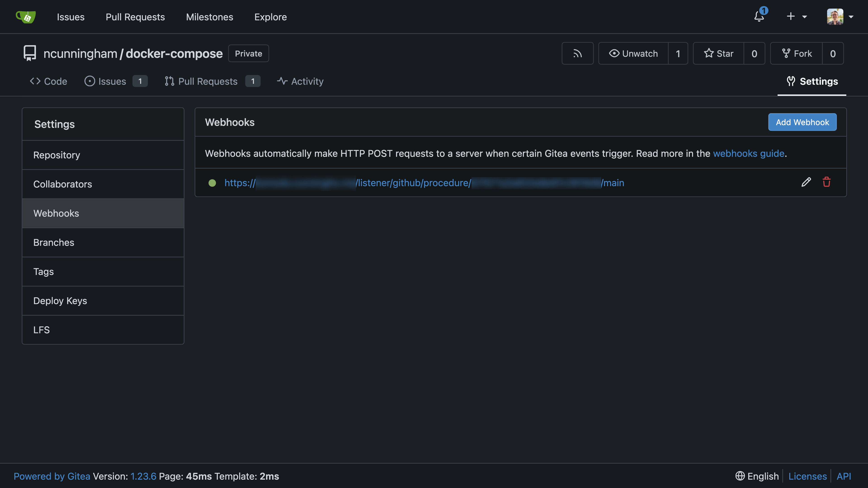Select LFS in settings sidebar

pyautogui.click(x=103, y=330)
